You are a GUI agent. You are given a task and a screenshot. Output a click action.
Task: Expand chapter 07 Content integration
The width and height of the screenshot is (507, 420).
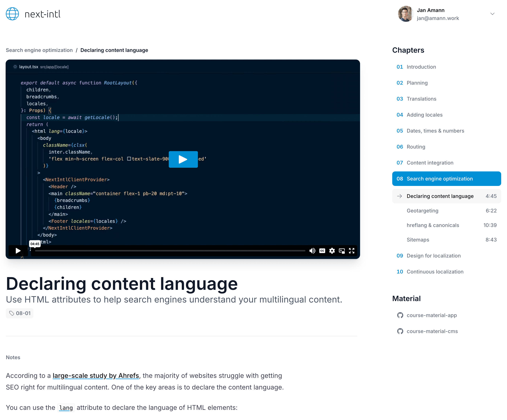430,163
